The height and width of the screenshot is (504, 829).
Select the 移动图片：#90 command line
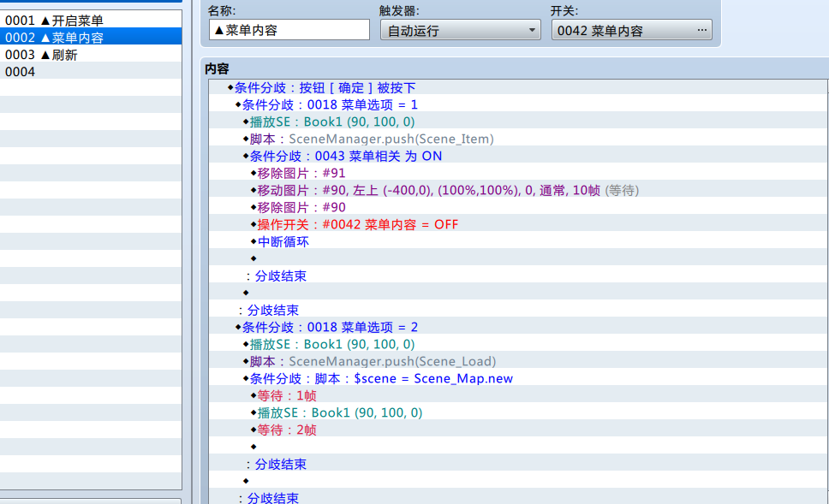click(518, 190)
